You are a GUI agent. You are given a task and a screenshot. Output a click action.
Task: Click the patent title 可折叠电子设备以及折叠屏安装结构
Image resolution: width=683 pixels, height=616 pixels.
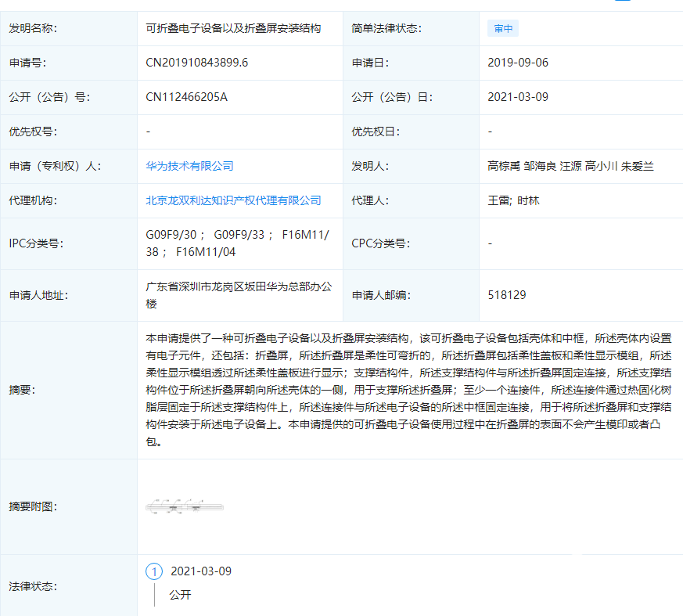[x=233, y=28]
